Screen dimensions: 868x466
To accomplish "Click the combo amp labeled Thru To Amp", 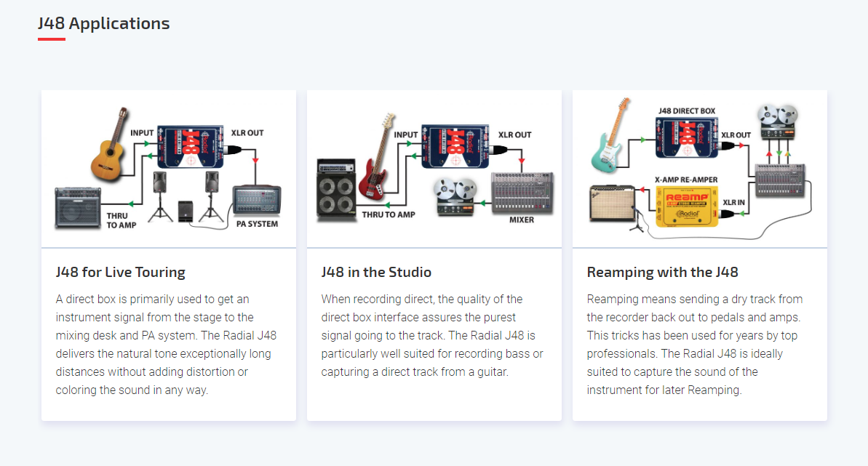I will click(x=78, y=208).
